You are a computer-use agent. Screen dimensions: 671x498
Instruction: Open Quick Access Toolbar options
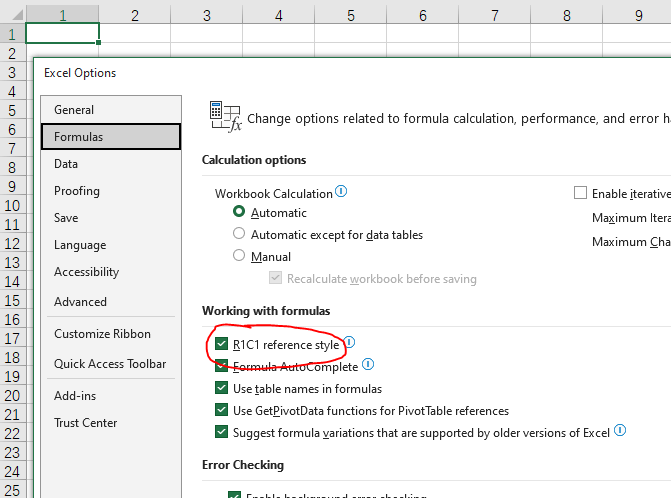click(111, 364)
